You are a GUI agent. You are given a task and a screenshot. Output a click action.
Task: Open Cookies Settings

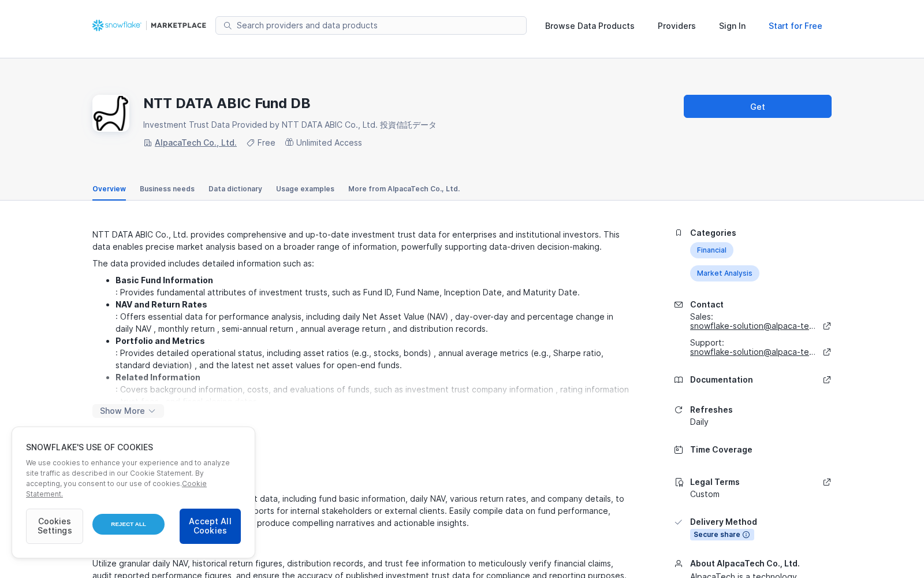54,526
